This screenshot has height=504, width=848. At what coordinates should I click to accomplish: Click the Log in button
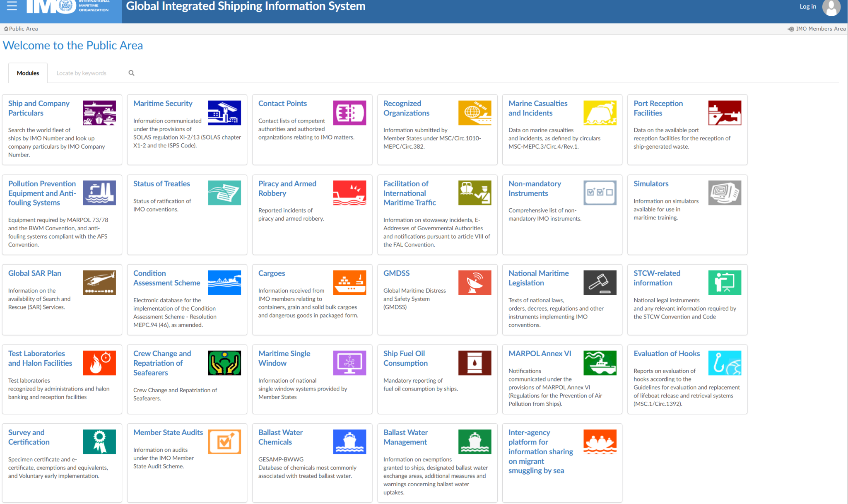pyautogui.click(x=807, y=6)
